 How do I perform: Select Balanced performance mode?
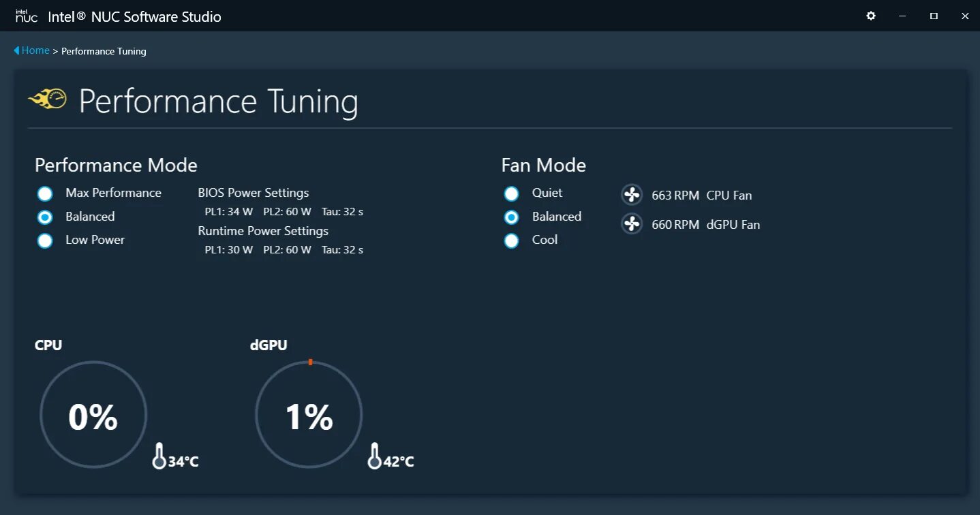[x=45, y=217]
